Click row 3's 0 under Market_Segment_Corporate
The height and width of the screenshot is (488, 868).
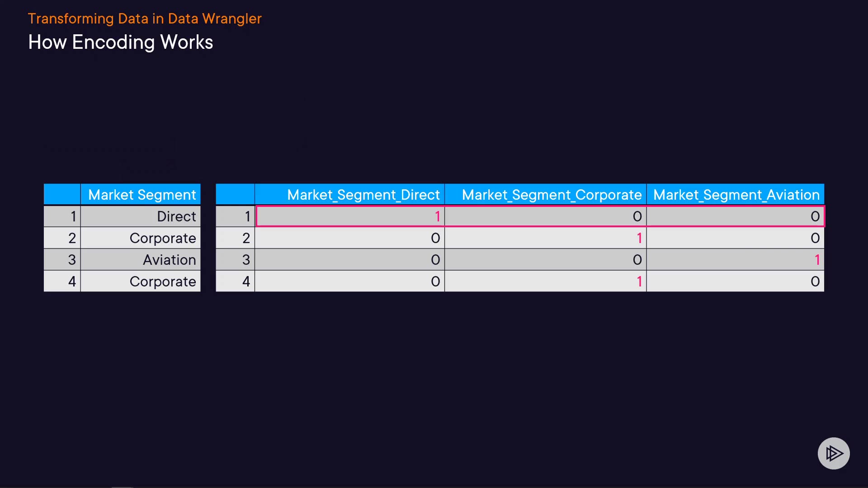pos(637,260)
